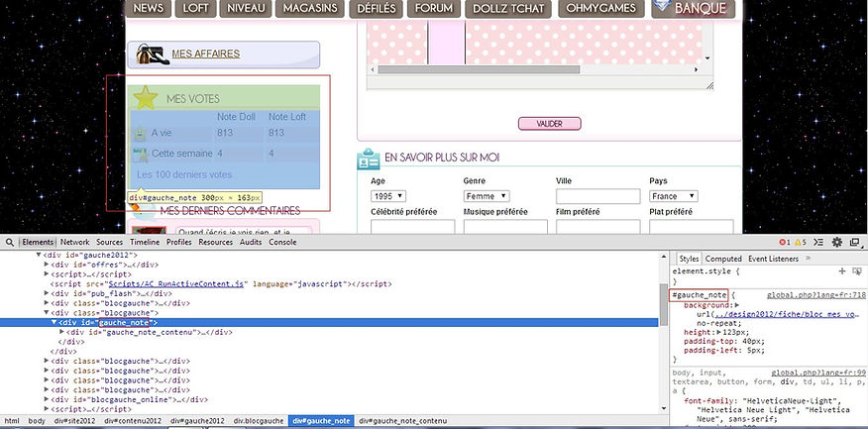The width and height of the screenshot is (868, 429).
Task: Toggle the console drawer icon
Action: tap(818, 243)
